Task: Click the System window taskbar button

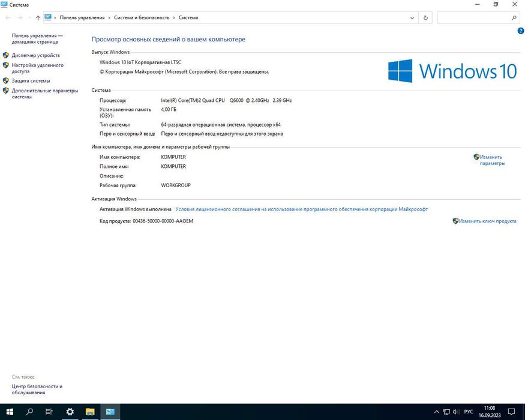Action: tap(110, 412)
